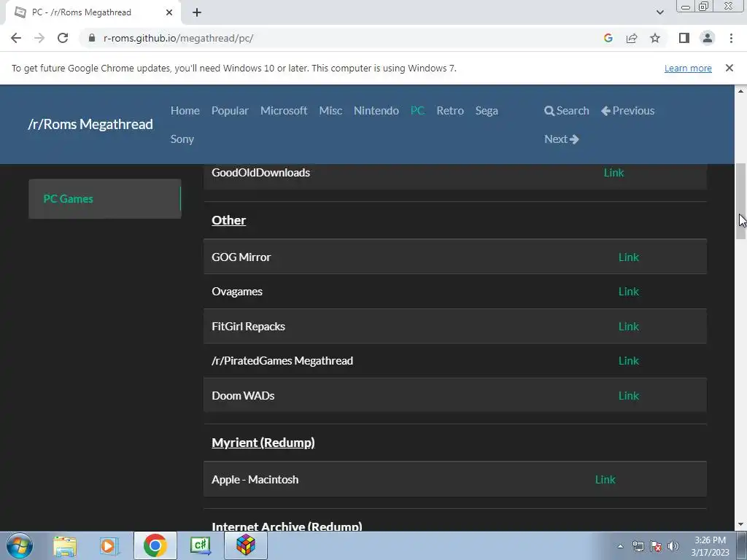Open Apple - Macintosh link
Viewport: 747px width, 560px height.
[x=605, y=480]
